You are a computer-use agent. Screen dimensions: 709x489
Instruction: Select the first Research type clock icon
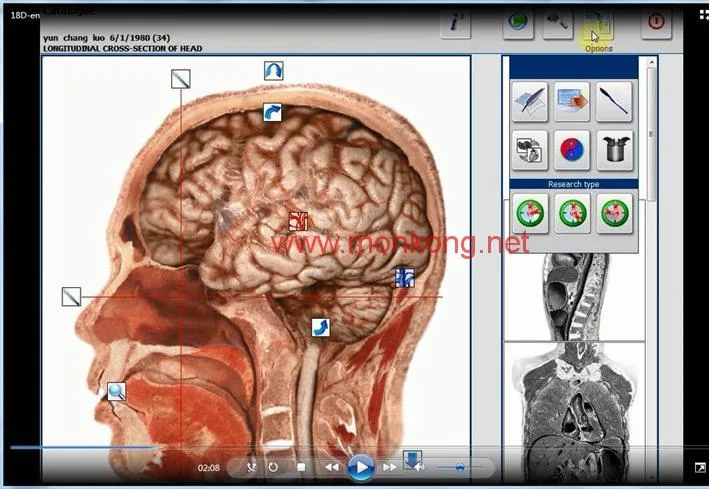[x=530, y=213]
